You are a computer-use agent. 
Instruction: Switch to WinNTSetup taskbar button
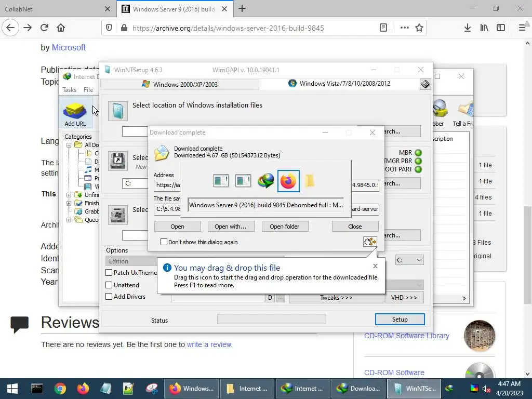pos(414,389)
